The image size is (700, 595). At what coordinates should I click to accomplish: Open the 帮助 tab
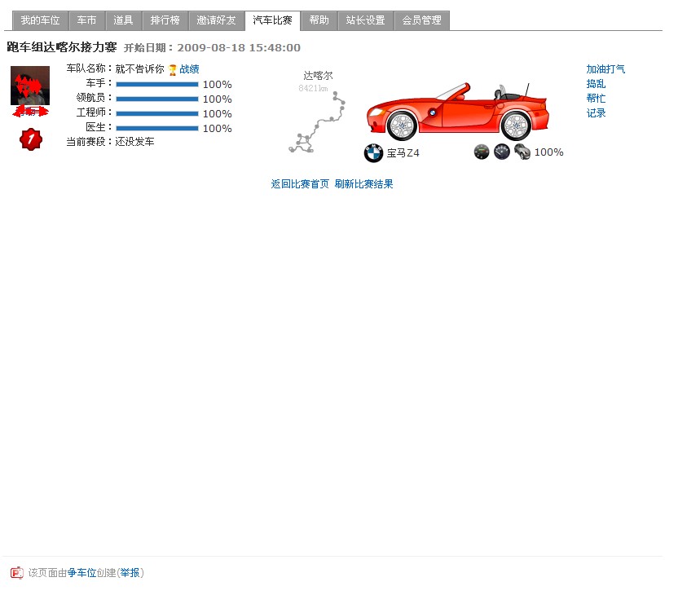pos(319,20)
